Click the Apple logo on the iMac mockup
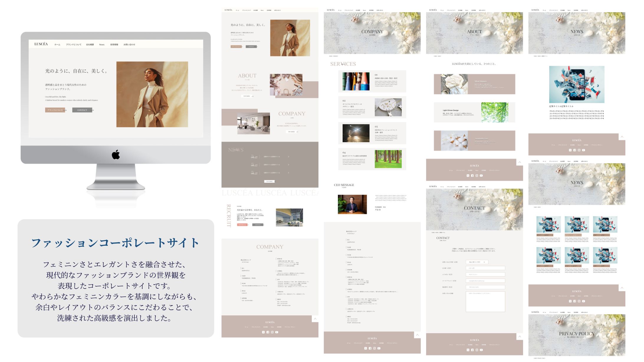The image size is (644, 362). click(x=116, y=155)
